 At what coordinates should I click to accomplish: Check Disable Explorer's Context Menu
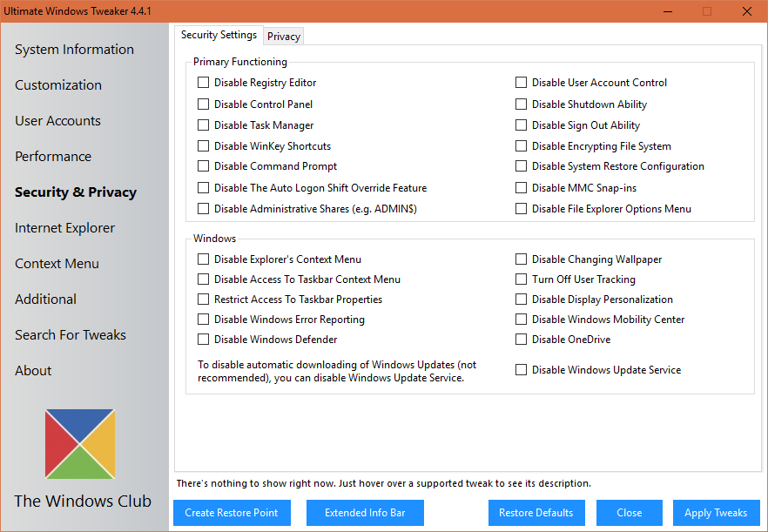pos(203,259)
